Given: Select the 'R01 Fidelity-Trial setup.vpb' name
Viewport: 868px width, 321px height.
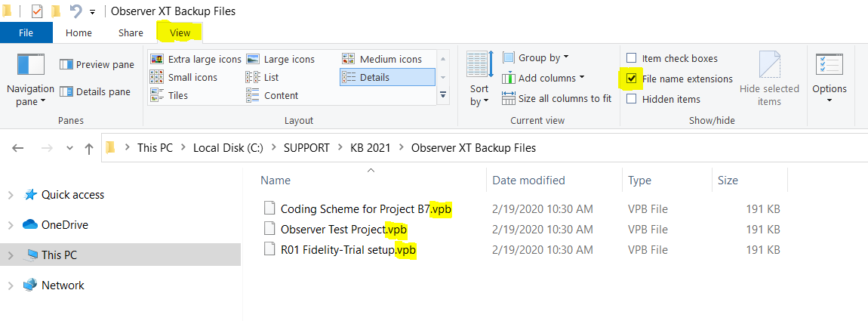Looking at the screenshot, I should tap(348, 250).
